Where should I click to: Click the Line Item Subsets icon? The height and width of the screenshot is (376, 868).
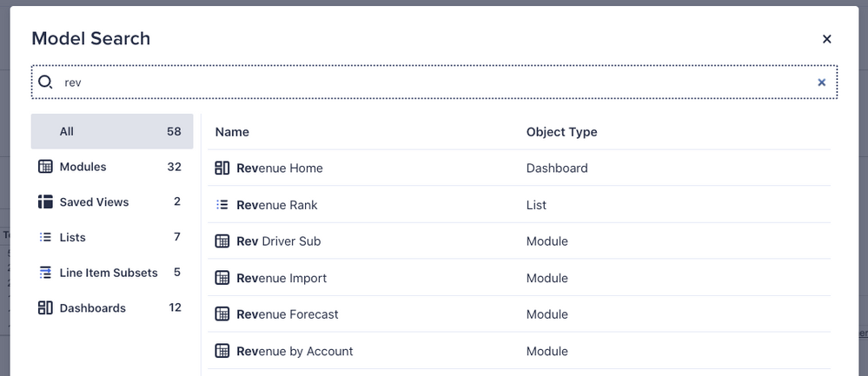pyautogui.click(x=46, y=273)
